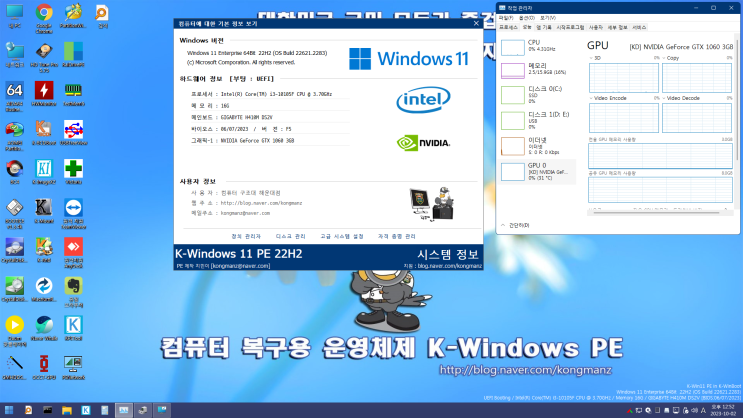Screen dimensions: 743x418
Task: Open the CrystalDiskInfo desktop icon
Action: [x=14, y=250]
